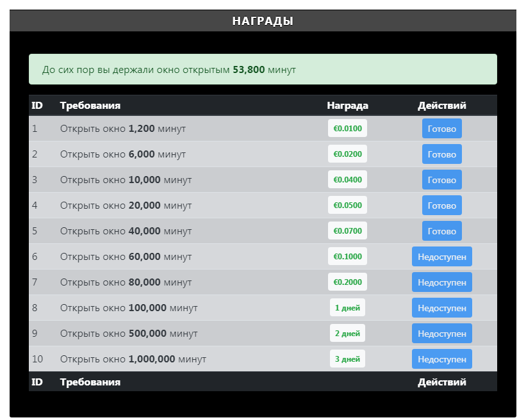Select the €0.1000 reward badge
Screen dimensions: 526x420
click(347, 257)
